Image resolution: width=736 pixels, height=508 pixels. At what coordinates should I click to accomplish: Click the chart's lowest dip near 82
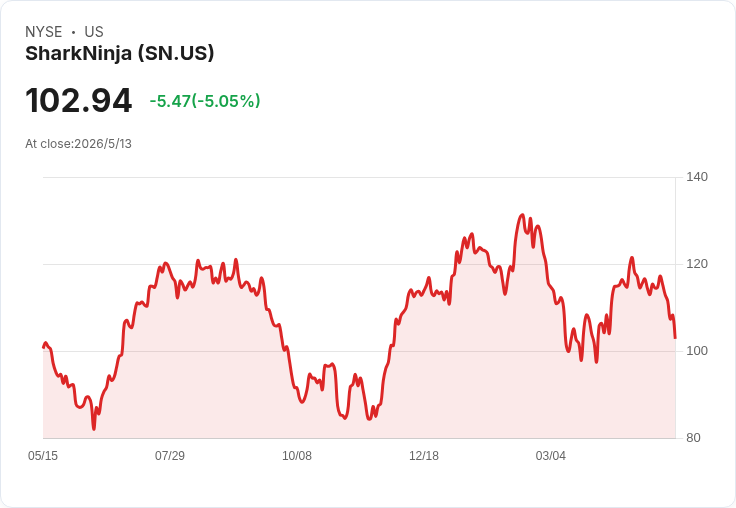coord(94,428)
